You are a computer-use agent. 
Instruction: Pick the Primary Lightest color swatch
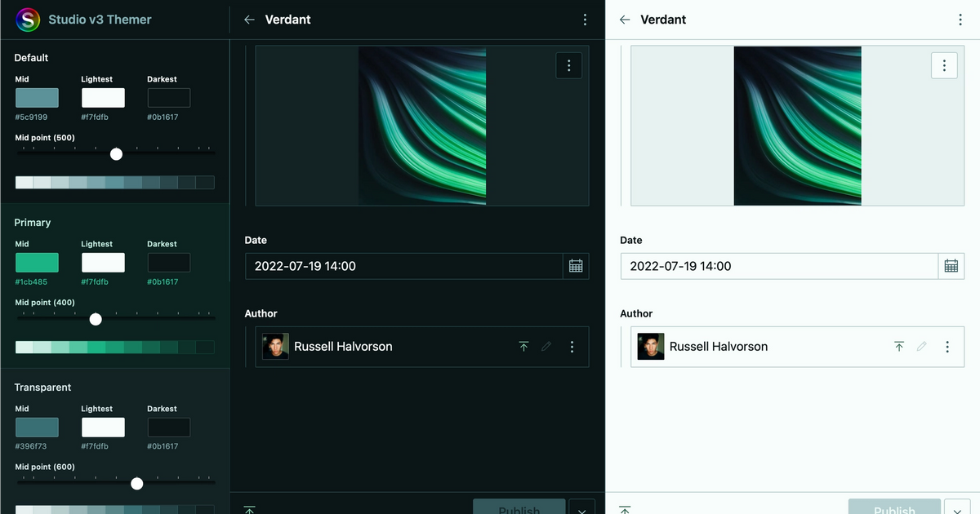coord(103,263)
